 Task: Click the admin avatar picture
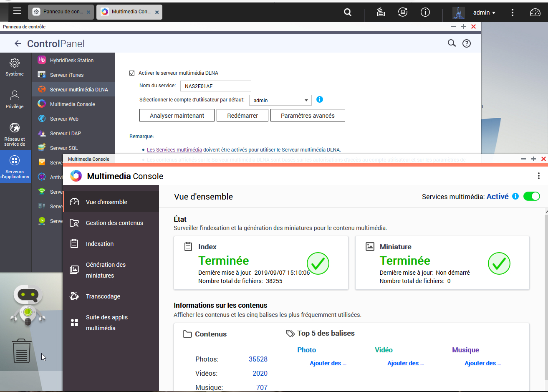(459, 13)
